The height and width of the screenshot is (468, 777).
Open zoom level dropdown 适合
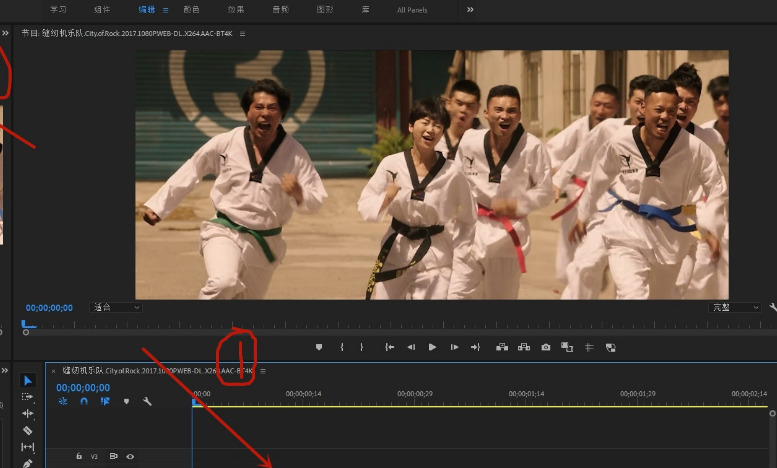point(116,307)
